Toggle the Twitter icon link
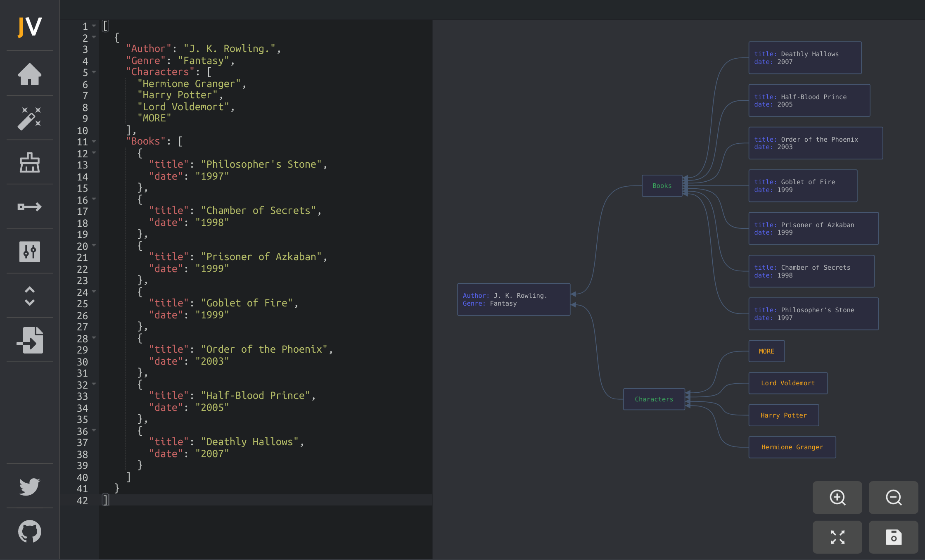The width and height of the screenshot is (925, 560). [x=29, y=487]
